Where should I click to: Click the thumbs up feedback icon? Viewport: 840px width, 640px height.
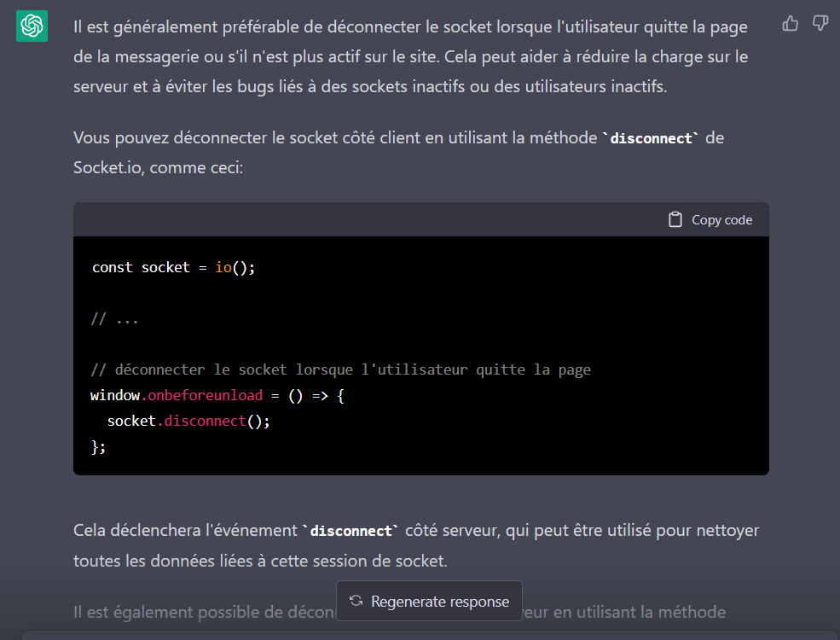(x=791, y=24)
